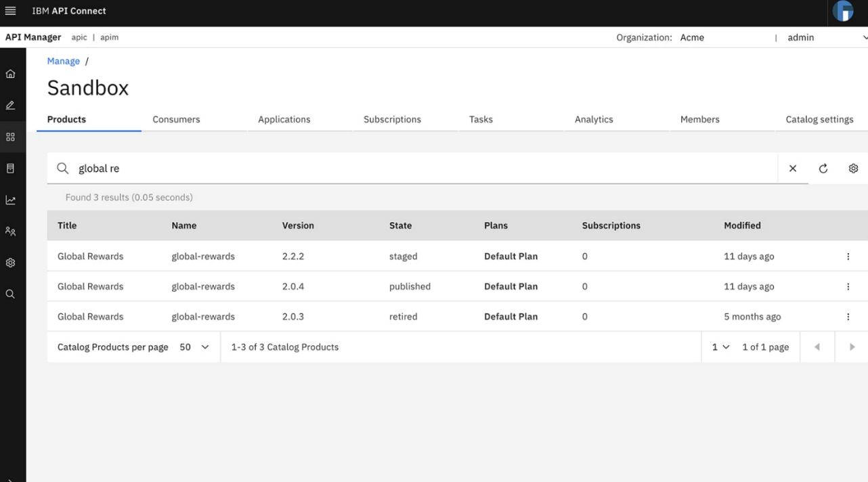Click the Default Plan for published product
The width and height of the screenshot is (868, 482).
point(511,286)
